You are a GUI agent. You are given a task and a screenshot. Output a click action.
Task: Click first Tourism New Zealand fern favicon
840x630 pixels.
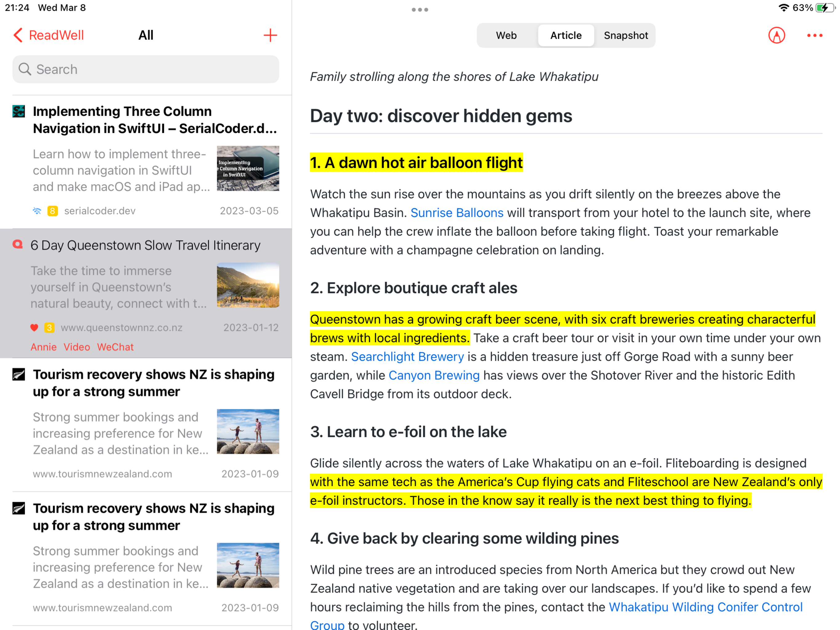tap(19, 374)
